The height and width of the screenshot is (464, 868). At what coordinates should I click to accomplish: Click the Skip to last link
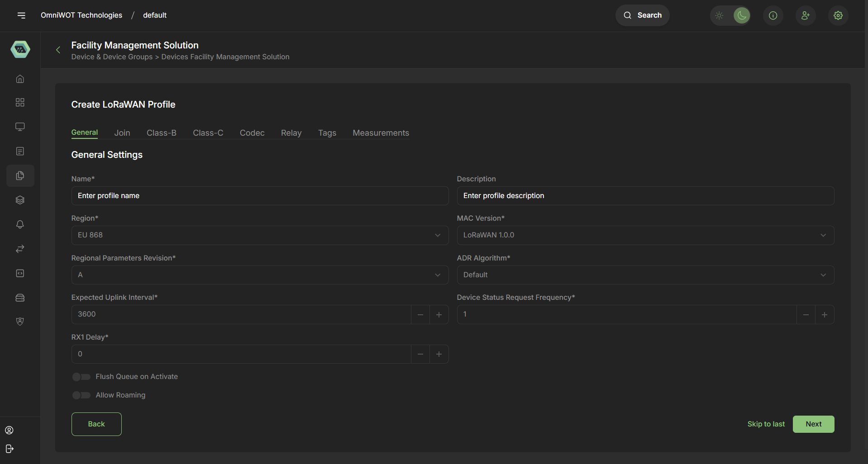766,424
